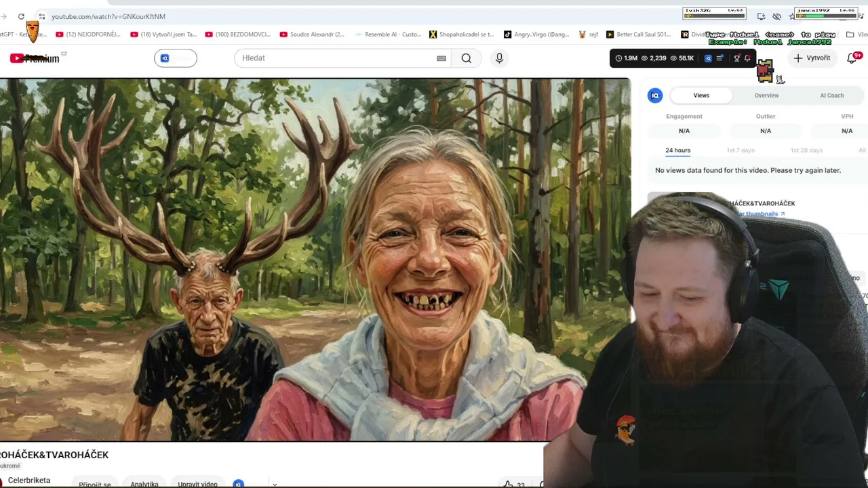Click the Engagement N/A value
The width and height of the screenshot is (868, 488).
tap(684, 131)
